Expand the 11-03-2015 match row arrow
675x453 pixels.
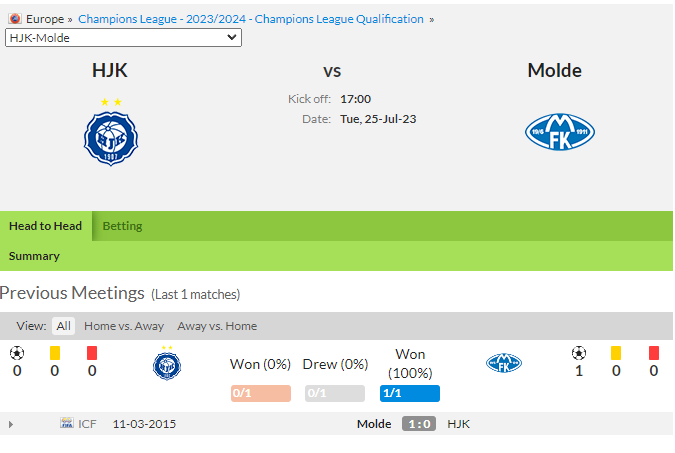11,425
